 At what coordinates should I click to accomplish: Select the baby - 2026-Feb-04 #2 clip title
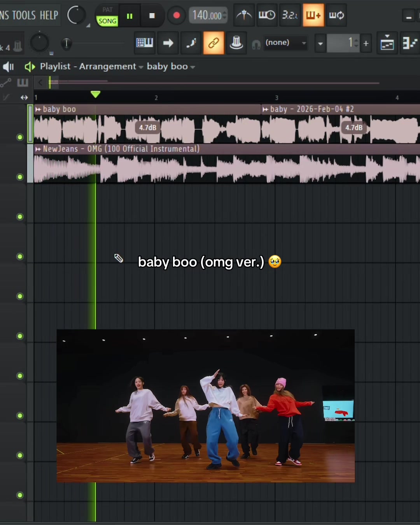tap(312, 109)
